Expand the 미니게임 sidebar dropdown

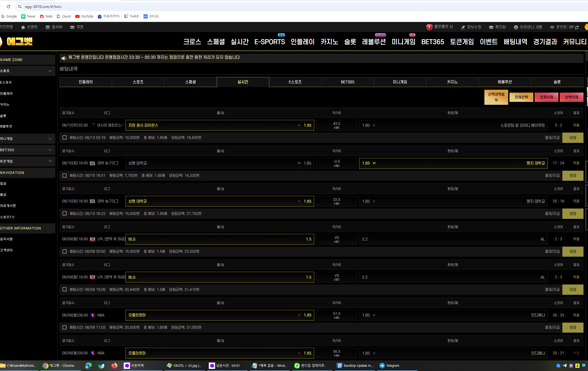click(50, 139)
